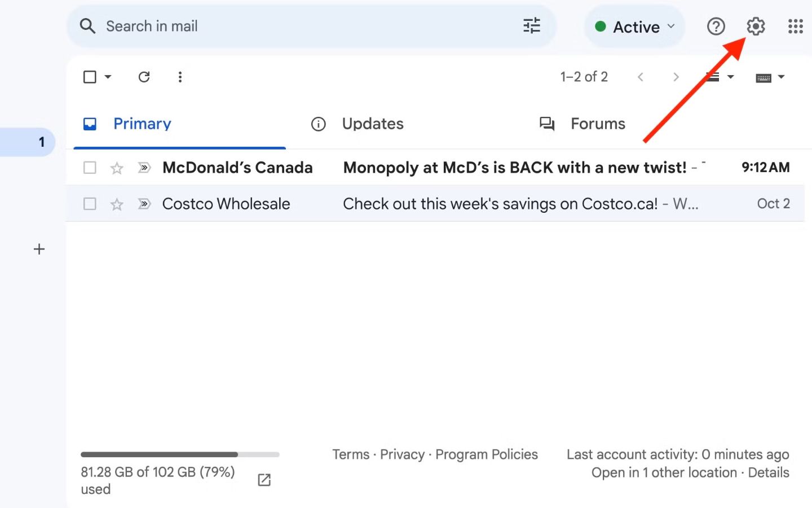Open Gmail settings gear
812x508 pixels.
[x=755, y=26]
